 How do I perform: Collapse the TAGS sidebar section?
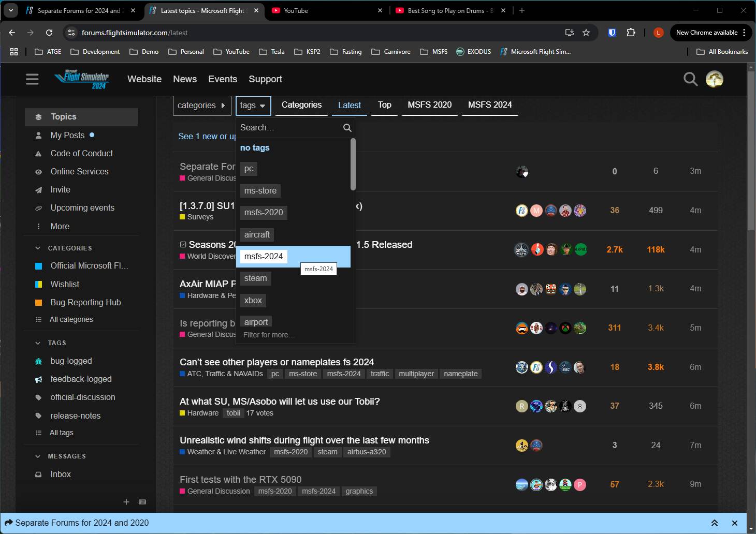pyautogui.click(x=38, y=343)
